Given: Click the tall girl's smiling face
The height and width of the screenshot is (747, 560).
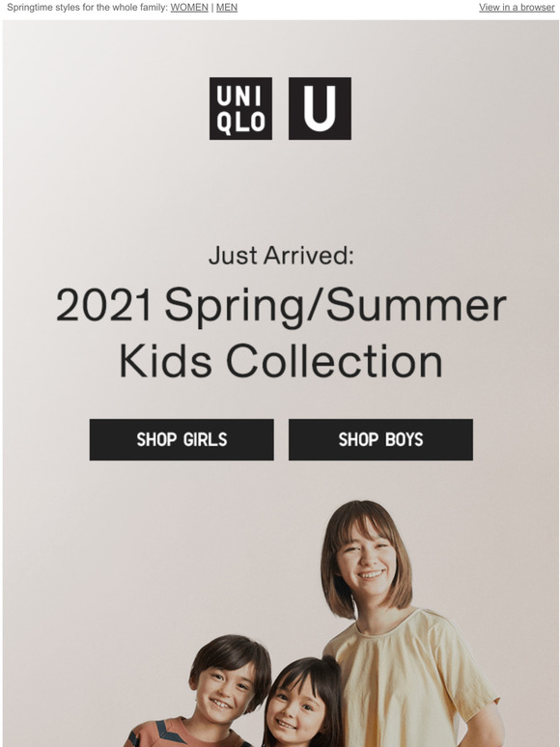Looking at the screenshot, I should [366, 562].
